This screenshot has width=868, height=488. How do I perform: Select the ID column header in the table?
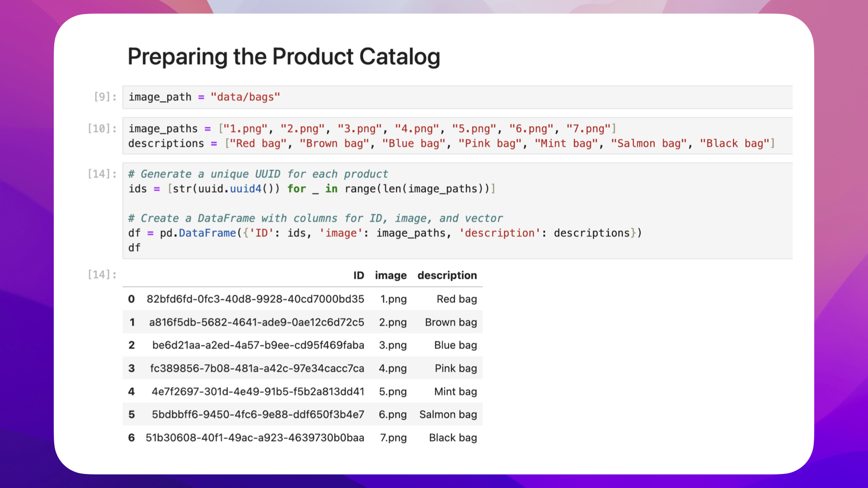tap(359, 275)
